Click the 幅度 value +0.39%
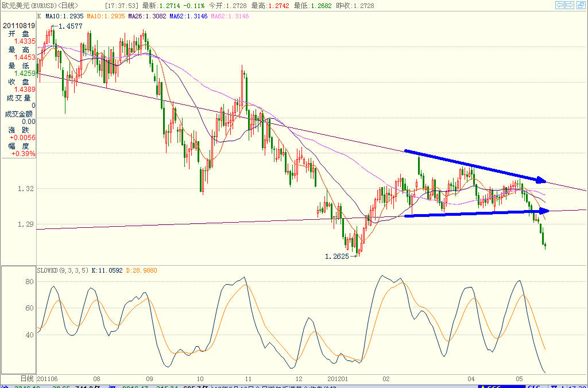The image size is (588, 388). [x=23, y=154]
